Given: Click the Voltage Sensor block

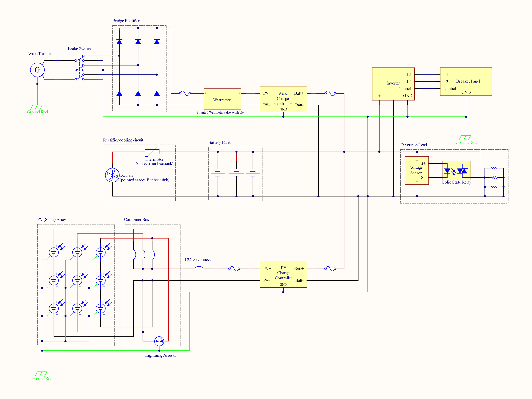Looking at the screenshot, I should (417, 170).
